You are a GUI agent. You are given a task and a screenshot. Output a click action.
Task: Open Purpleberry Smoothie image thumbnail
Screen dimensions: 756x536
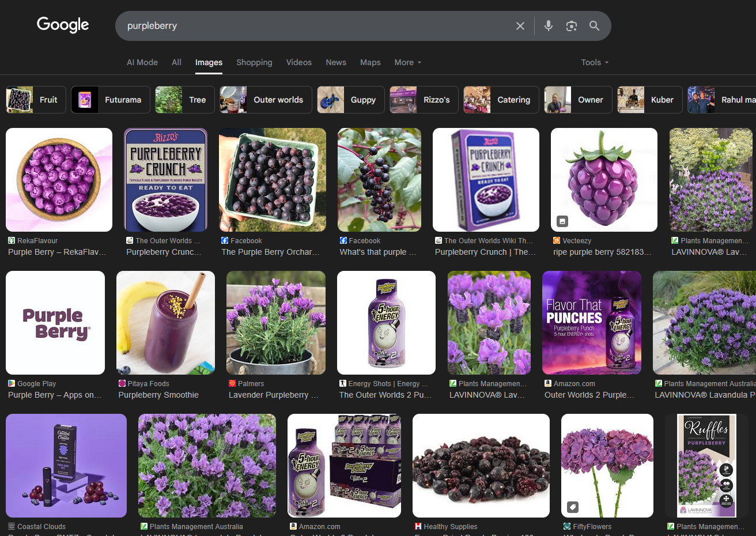[165, 323]
